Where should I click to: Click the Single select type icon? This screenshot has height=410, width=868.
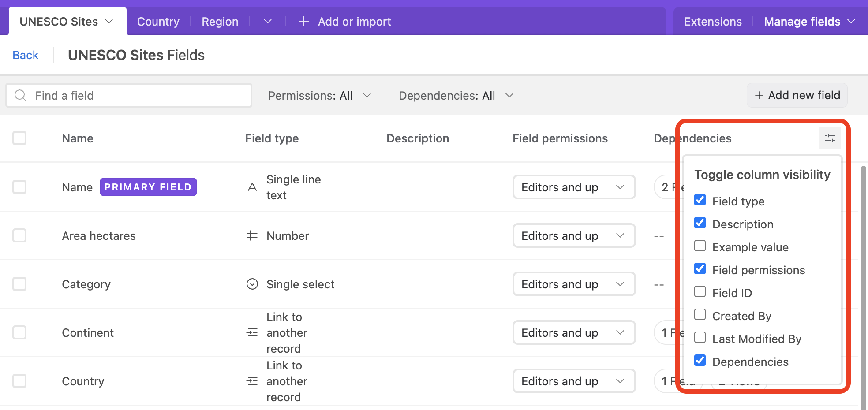coord(252,284)
